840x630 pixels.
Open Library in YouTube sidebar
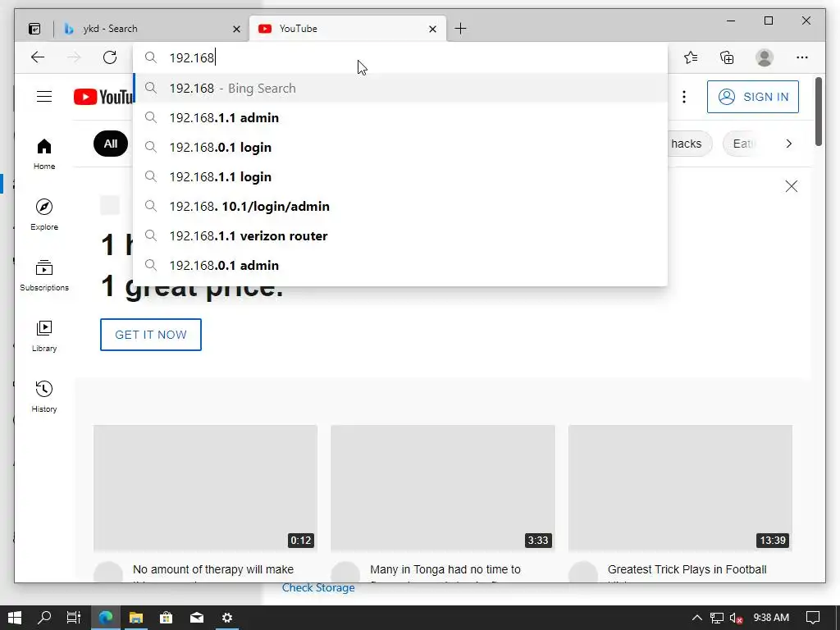click(44, 336)
